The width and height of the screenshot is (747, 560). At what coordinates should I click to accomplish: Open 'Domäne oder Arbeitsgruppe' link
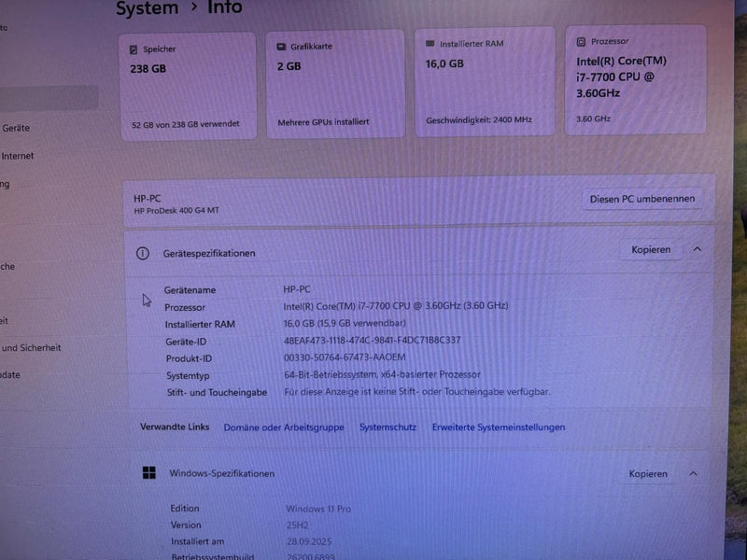(x=284, y=427)
